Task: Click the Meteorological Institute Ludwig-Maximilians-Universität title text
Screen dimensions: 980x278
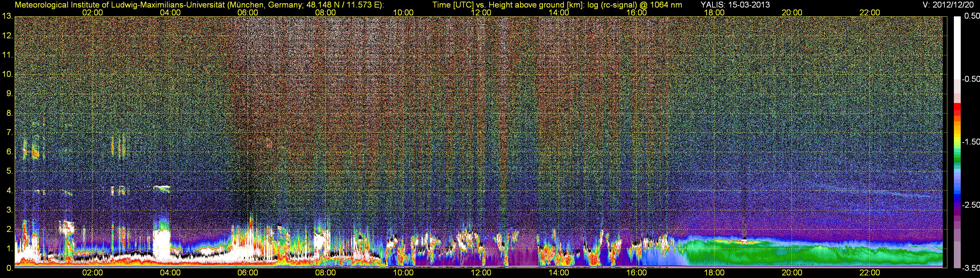Action: (199, 5)
